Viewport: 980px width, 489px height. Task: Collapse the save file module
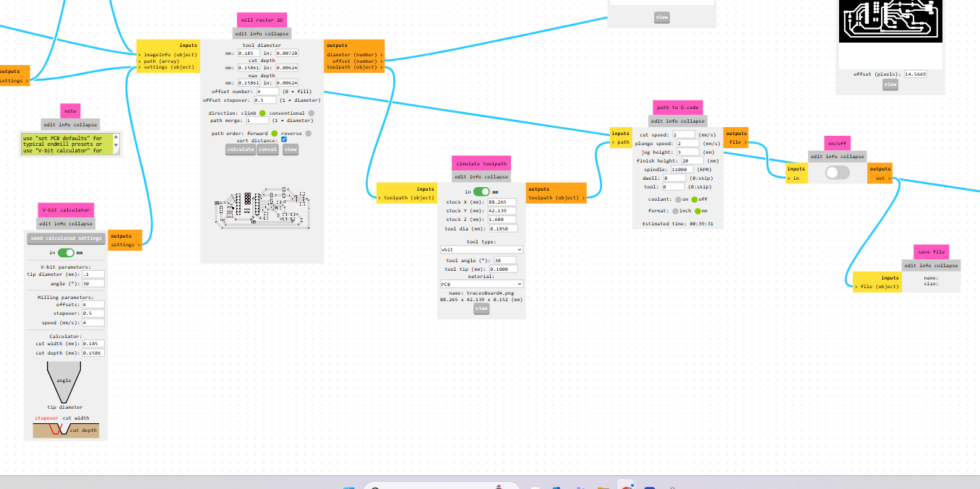click(947, 265)
